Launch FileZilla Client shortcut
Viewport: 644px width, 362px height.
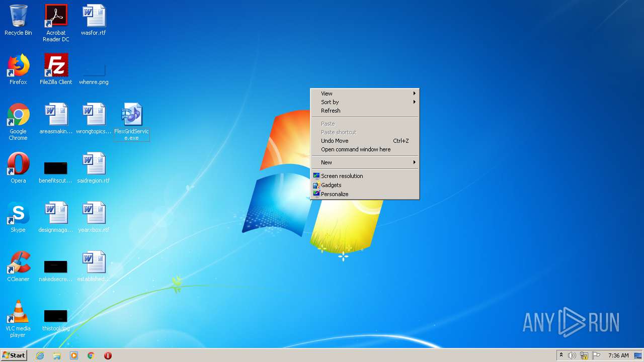pyautogui.click(x=56, y=69)
